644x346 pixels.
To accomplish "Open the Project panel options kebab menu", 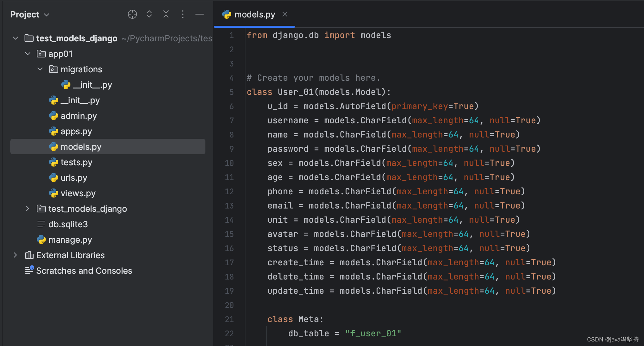I will [x=183, y=14].
